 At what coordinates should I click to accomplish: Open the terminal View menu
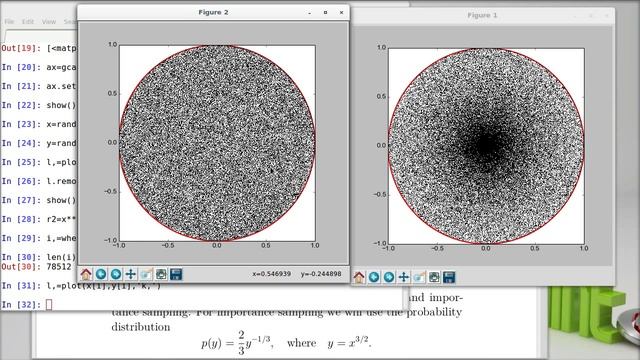click(49, 22)
